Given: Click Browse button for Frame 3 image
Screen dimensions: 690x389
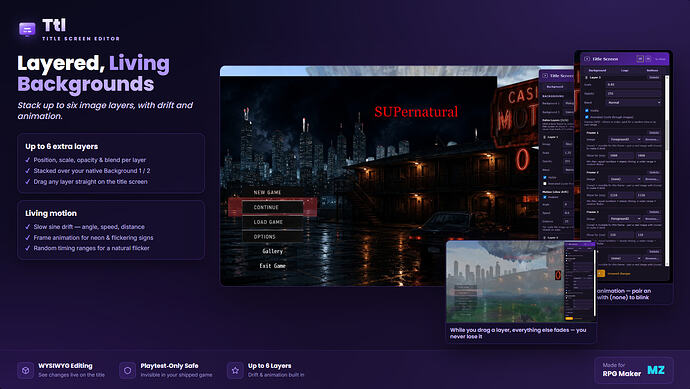Looking at the screenshot, I should point(652,219).
